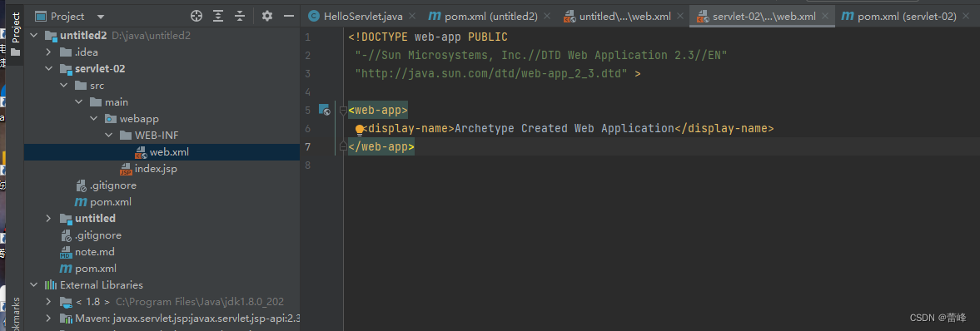Screen dimensions: 980x331
Task: Open the Bookmarks side tool window
Action: tap(16, 314)
